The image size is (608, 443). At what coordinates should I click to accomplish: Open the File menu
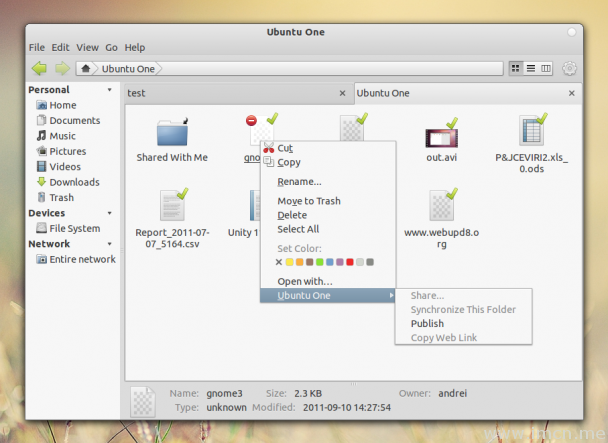tap(37, 47)
